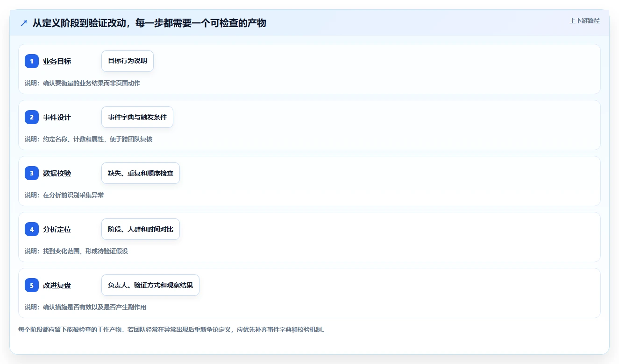Select the 数据校验 stage title
This screenshot has height=364, width=619.
point(57,173)
